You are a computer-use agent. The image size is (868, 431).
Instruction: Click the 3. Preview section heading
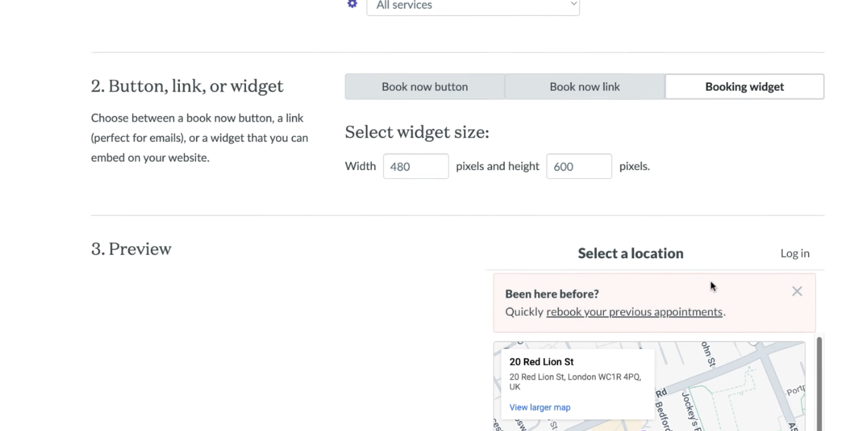131,249
